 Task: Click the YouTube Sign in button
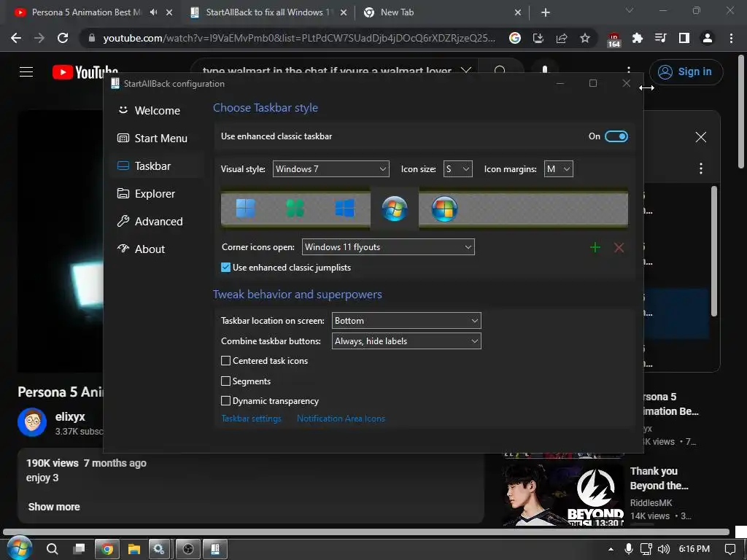point(686,72)
